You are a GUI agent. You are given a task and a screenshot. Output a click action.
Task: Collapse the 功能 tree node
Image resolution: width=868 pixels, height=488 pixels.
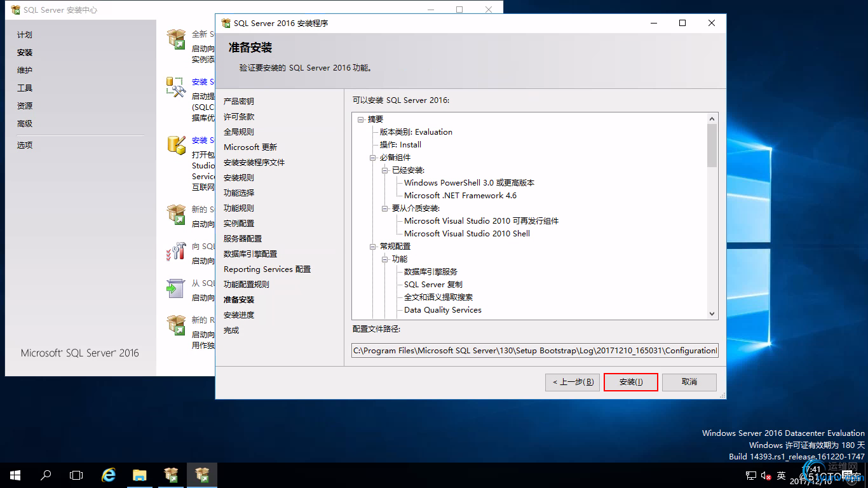pyautogui.click(x=385, y=259)
